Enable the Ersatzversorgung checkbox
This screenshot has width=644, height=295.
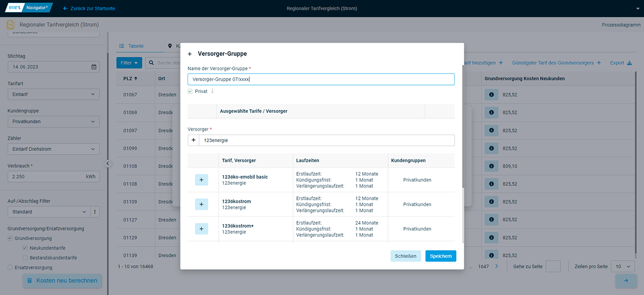click(11, 267)
